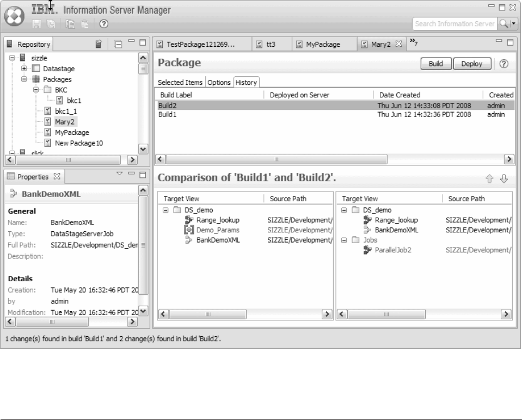Image resolution: width=522 pixels, height=420 pixels.
Task: Select Range_lookup in Build1 comparison pane
Action: (218, 220)
